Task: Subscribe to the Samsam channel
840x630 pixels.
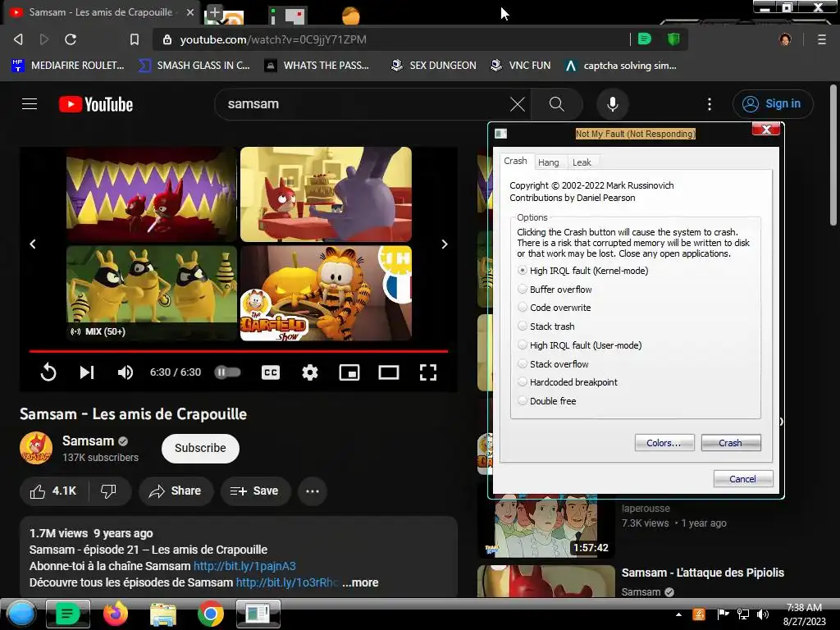Action: point(200,448)
